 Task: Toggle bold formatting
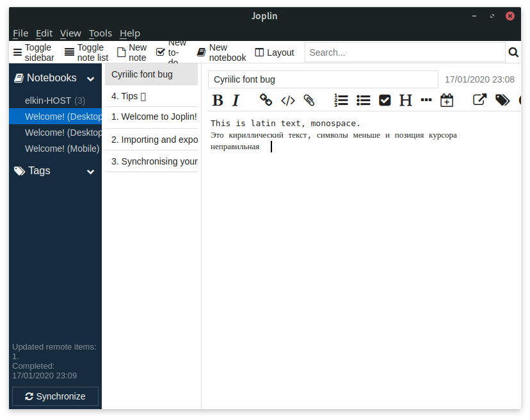tap(218, 101)
